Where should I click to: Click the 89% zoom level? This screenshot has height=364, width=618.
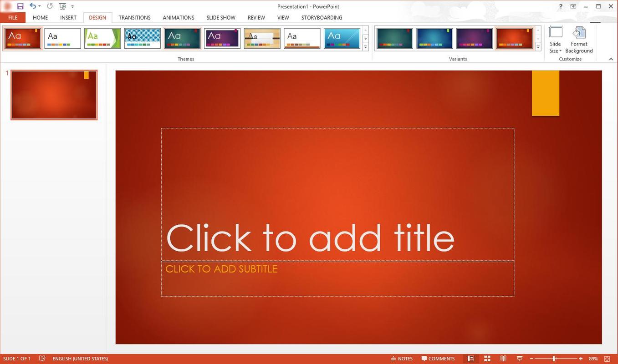[593, 359]
